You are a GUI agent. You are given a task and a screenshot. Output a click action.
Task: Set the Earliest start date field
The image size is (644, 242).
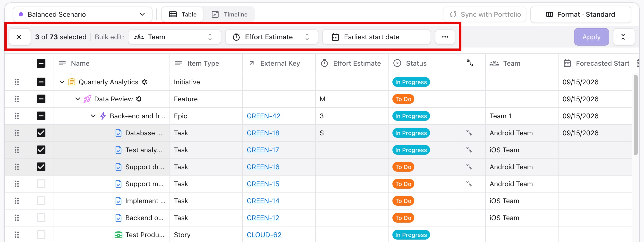click(376, 37)
